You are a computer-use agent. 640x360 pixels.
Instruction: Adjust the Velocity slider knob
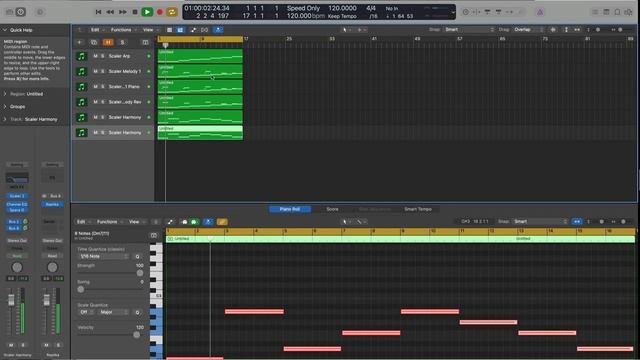click(x=137, y=335)
